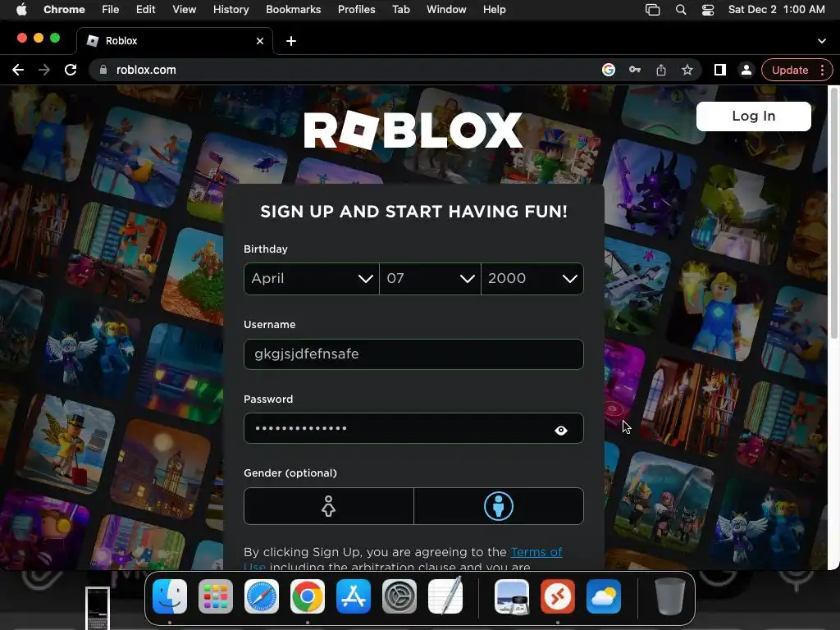Open the Google icon in address bar
This screenshot has height=630, width=840.
tap(609, 71)
